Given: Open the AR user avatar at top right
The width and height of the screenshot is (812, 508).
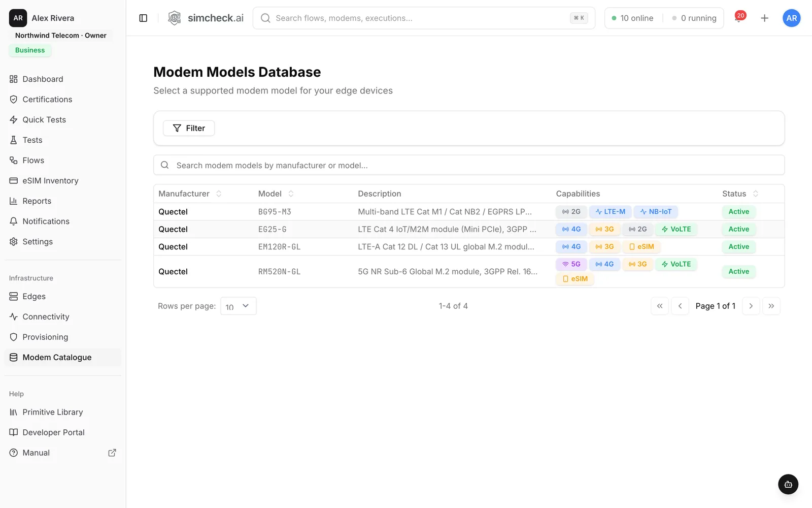Looking at the screenshot, I should 791,18.
